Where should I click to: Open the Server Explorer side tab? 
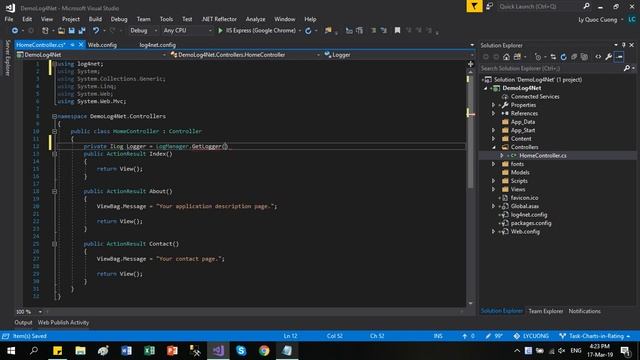pos(7,58)
